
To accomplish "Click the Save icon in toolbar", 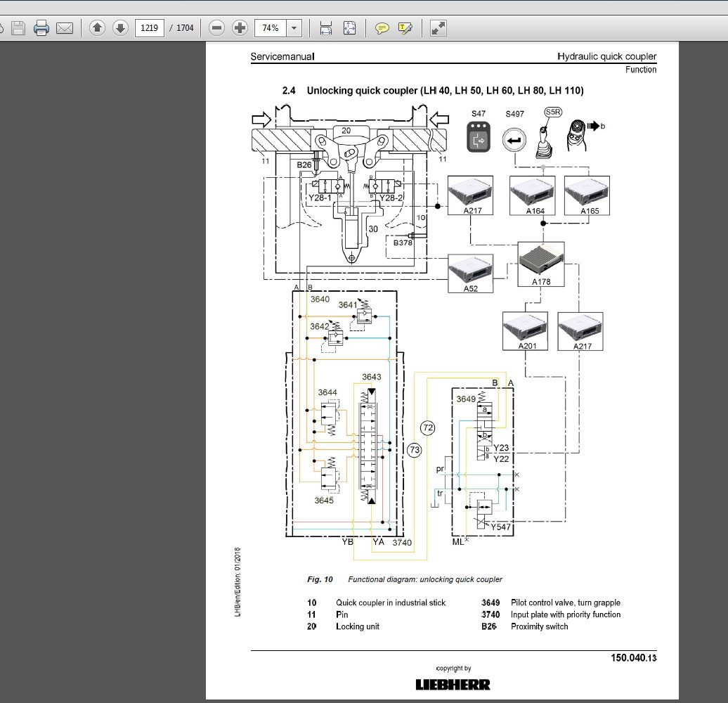I will coord(18,28).
